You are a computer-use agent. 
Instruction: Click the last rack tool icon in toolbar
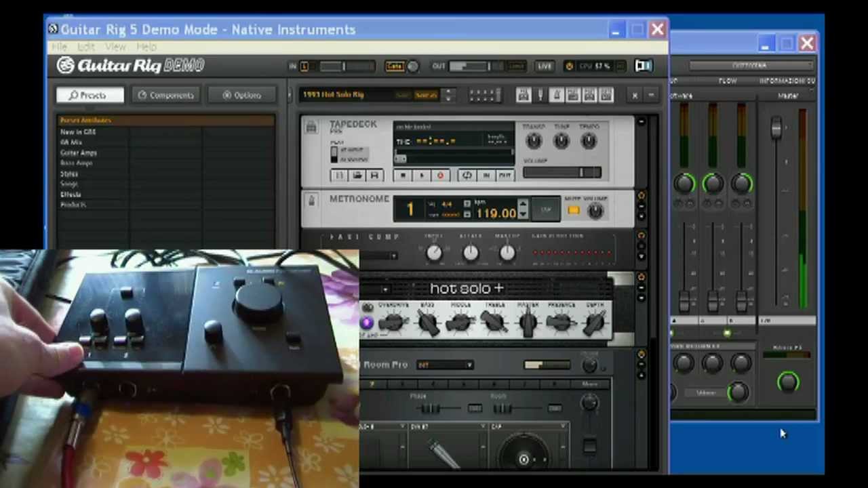point(606,96)
